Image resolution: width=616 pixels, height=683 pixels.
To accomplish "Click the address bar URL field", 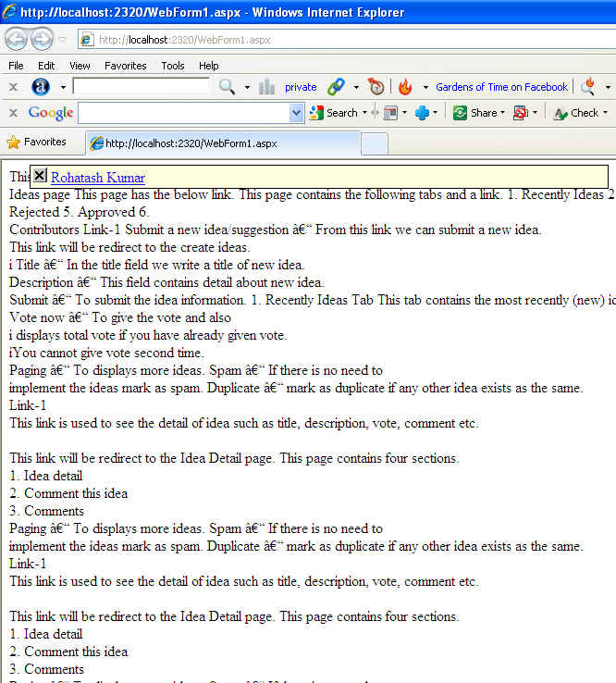I will (x=349, y=40).
